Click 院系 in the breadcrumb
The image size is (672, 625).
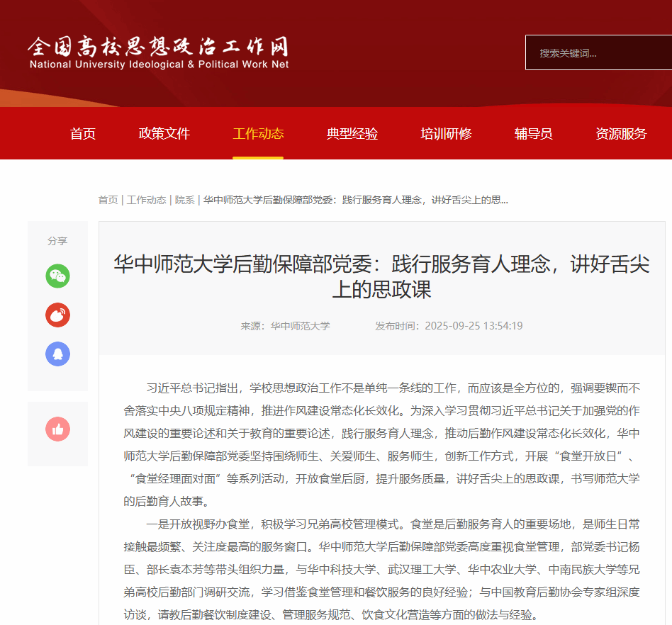point(184,200)
